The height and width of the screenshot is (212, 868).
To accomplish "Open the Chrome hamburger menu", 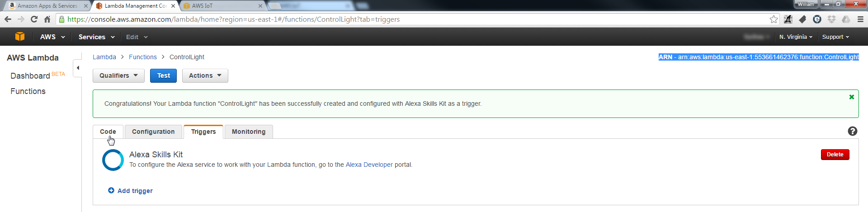I will pyautogui.click(x=860, y=19).
